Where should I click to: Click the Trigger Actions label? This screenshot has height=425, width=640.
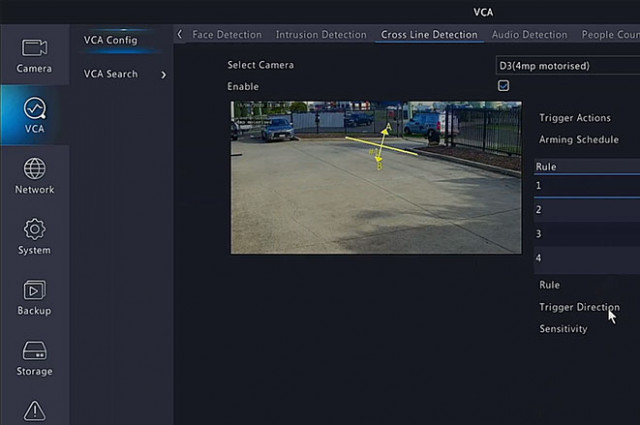pyautogui.click(x=575, y=118)
